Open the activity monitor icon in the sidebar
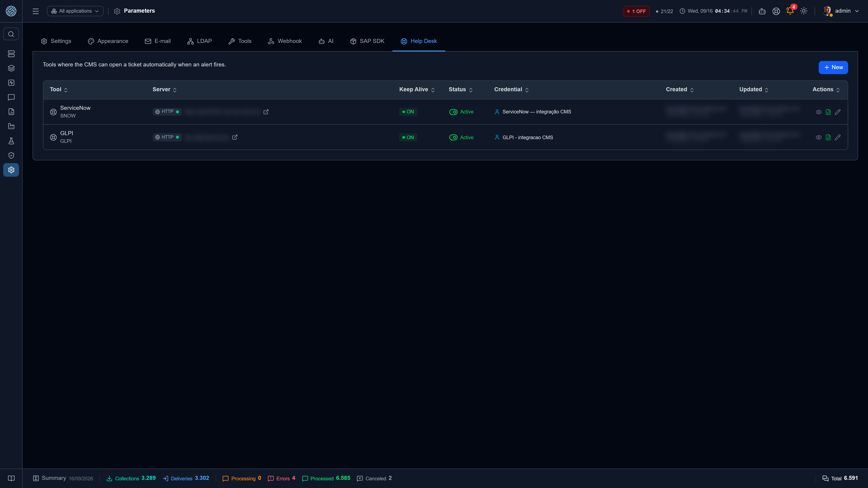The image size is (868, 488). (x=11, y=83)
